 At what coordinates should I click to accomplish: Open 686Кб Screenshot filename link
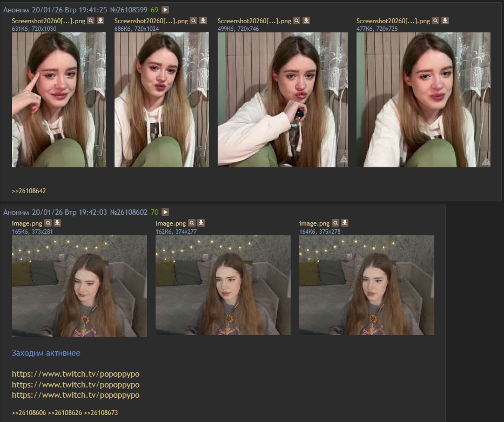pos(151,21)
